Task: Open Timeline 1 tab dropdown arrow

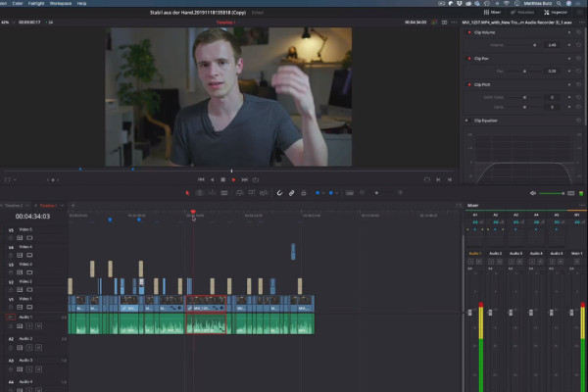Action: (63, 206)
